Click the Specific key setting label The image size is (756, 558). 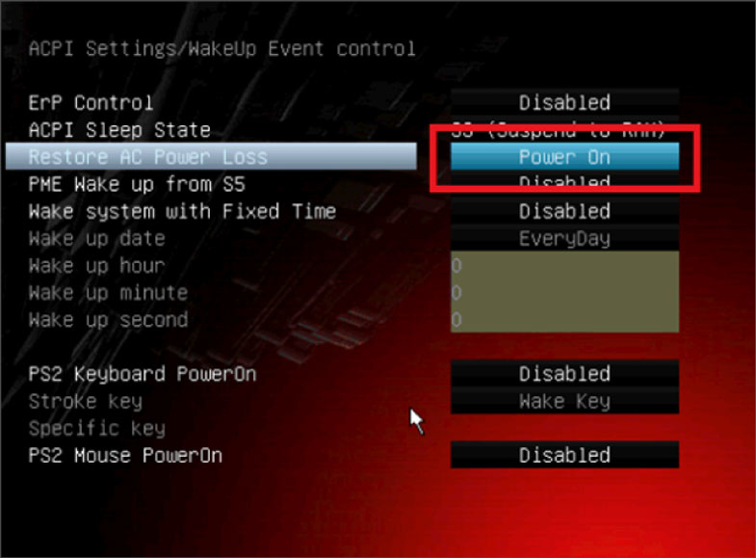[x=97, y=428]
